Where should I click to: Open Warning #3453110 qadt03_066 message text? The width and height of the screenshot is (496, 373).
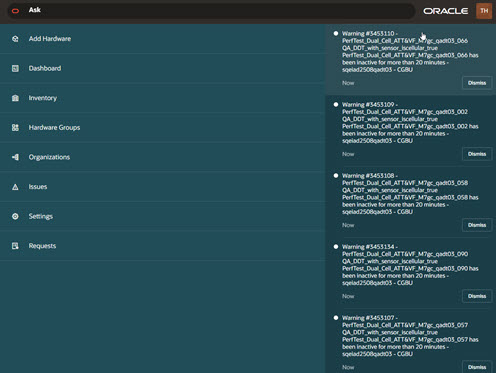tap(410, 52)
